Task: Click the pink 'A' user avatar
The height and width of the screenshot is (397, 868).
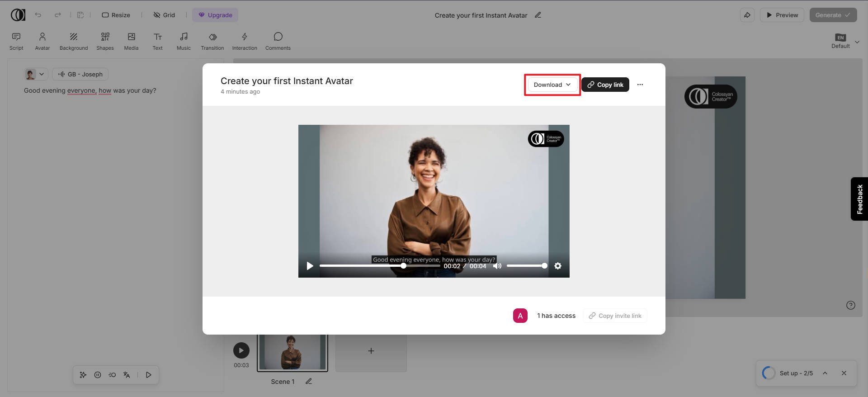Action: (x=520, y=316)
